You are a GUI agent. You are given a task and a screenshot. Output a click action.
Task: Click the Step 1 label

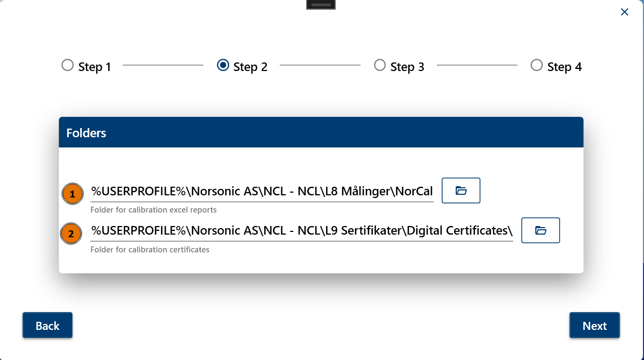click(95, 67)
